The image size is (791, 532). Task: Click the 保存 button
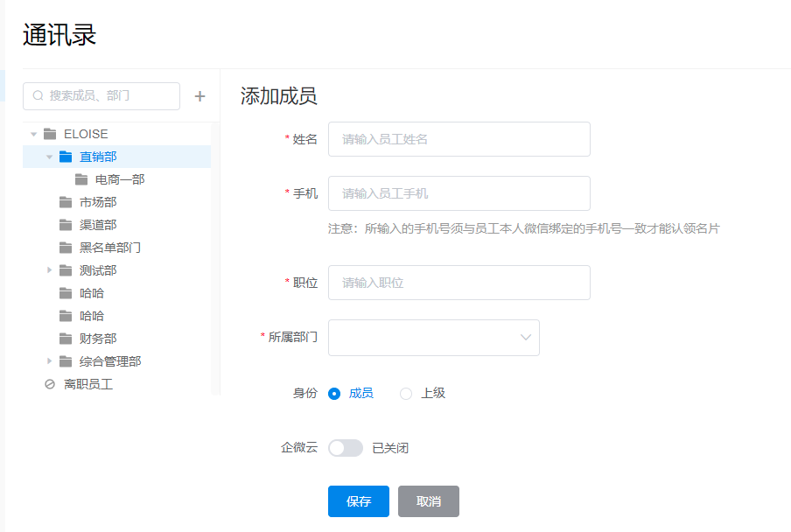pos(359,501)
